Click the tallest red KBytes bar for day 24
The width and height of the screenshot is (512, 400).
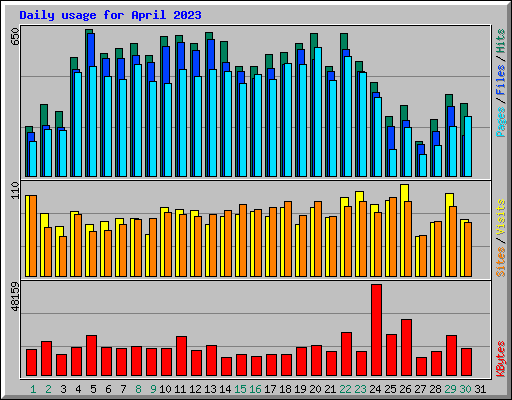pyautogui.click(x=377, y=330)
